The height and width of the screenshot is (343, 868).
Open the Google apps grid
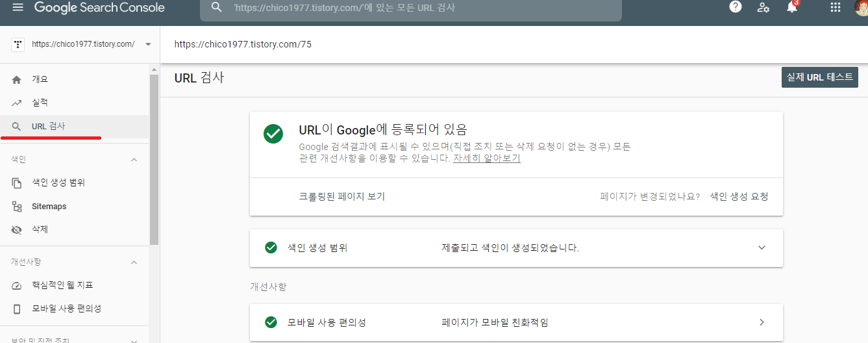tap(836, 7)
